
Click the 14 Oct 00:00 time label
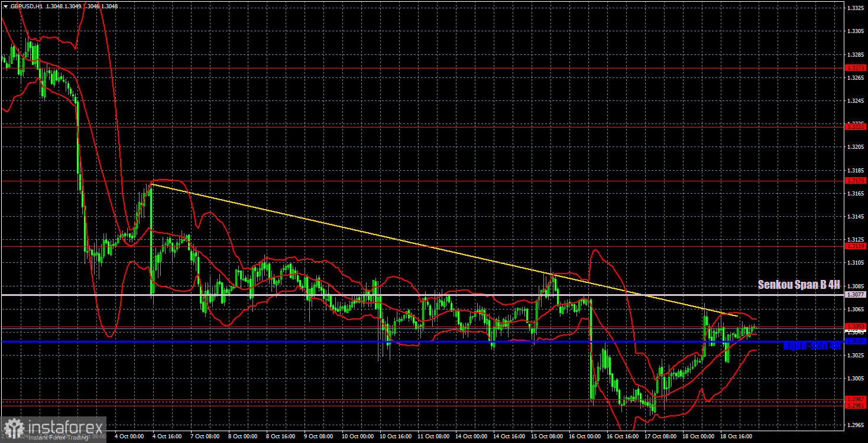(x=471, y=437)
